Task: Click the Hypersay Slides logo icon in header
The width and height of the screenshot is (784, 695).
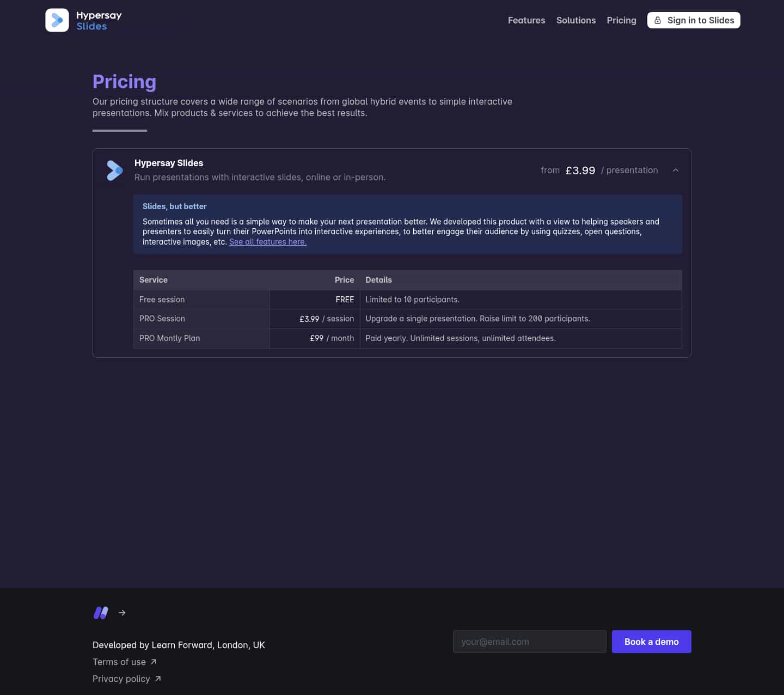Action: pyautogui.click(x=57, y=20)
